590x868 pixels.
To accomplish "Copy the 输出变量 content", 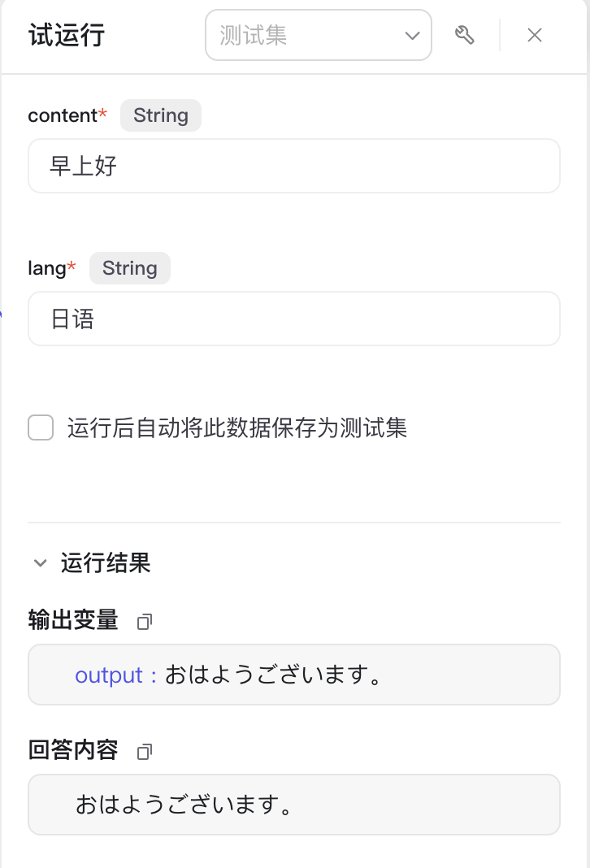I will point(145,622).
